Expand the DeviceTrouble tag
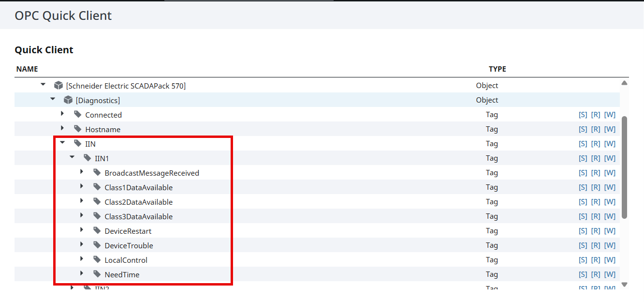Screen dimensions: 644x302 (x=82, y=244)
